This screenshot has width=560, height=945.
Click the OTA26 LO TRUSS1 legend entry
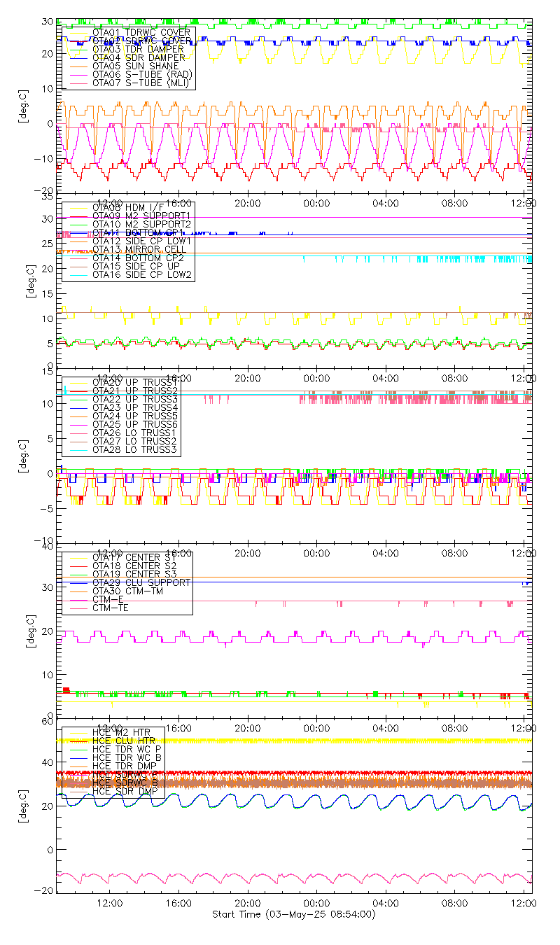coord(136,433)
